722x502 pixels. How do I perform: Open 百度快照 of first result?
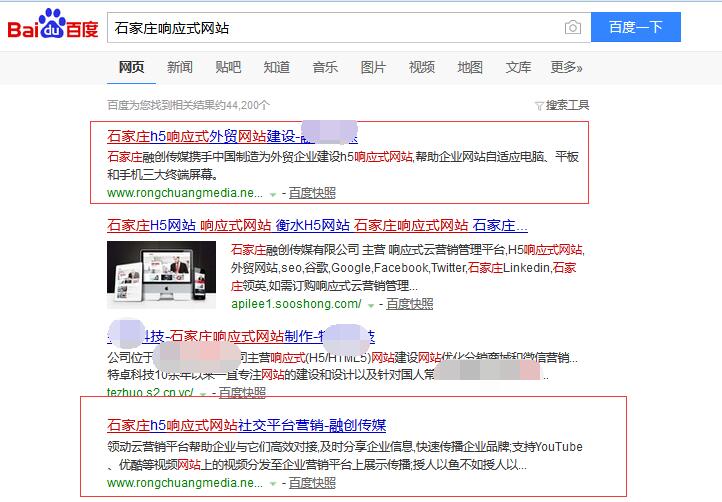[x=312, y=193]
